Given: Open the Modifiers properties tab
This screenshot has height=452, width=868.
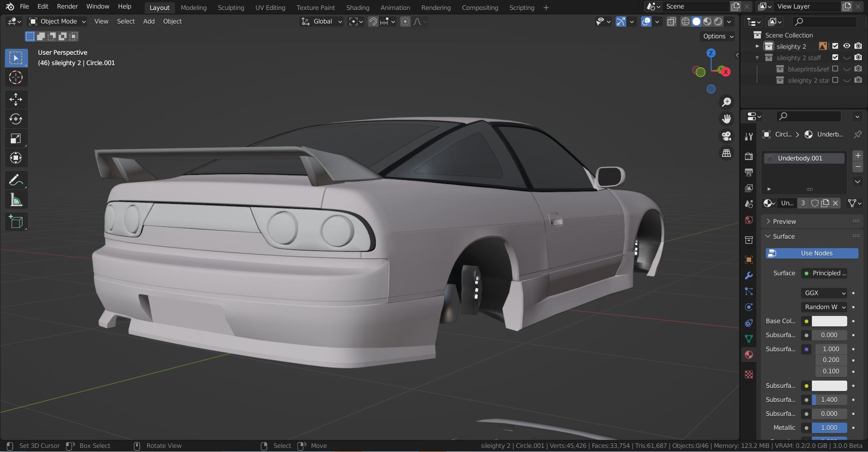Looking at the screenshot, I should (x=749, y=275).
